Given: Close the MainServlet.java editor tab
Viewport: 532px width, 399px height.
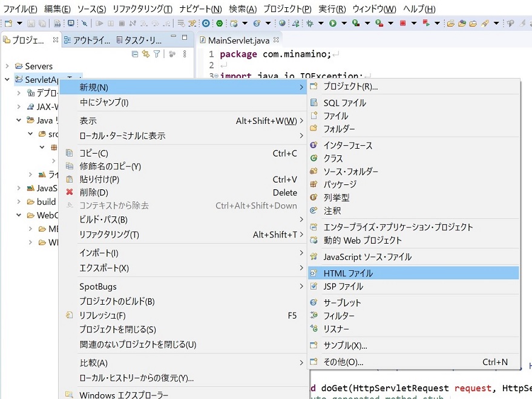Looking at the screenshot, I should pos(276,40).
